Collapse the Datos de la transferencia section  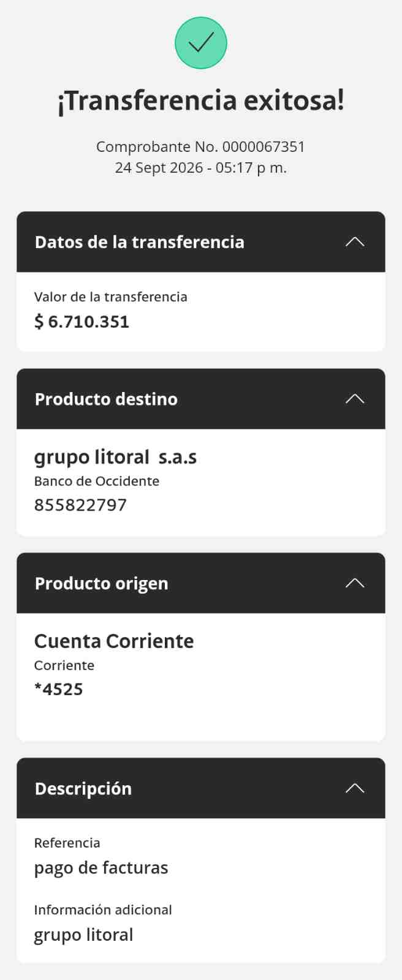coord(355,242)
